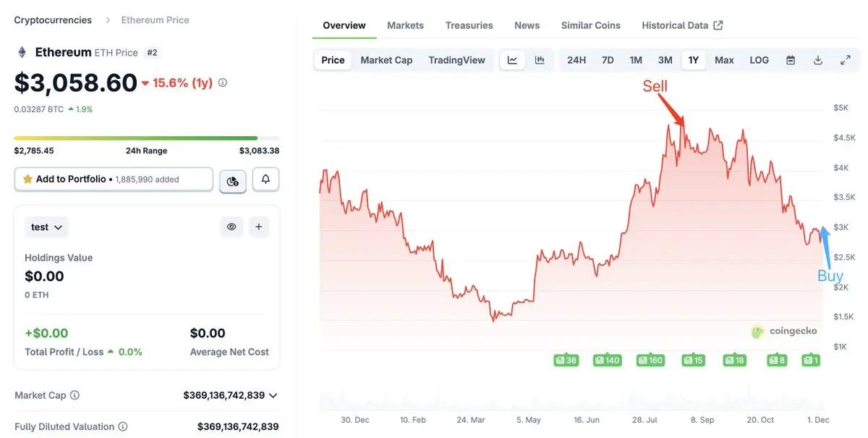Open the test portfolio dropdown
This screenshot has height=438, width=868.
[46, 227]
